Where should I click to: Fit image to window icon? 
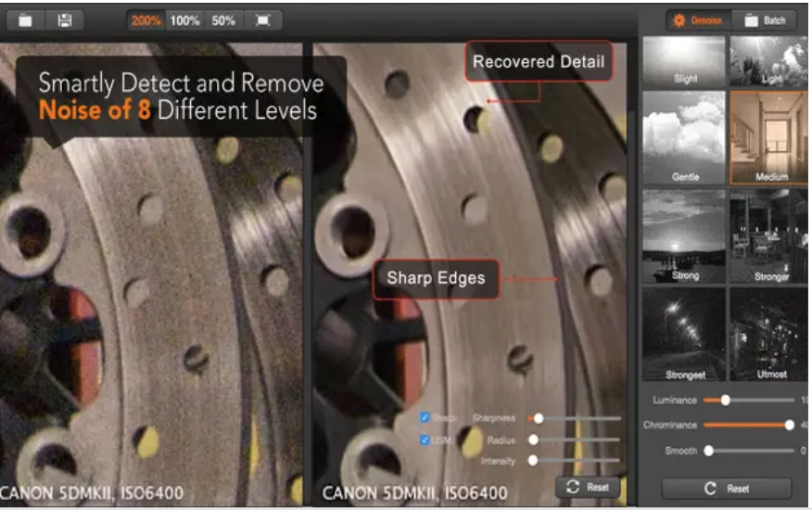pos(263,20)
